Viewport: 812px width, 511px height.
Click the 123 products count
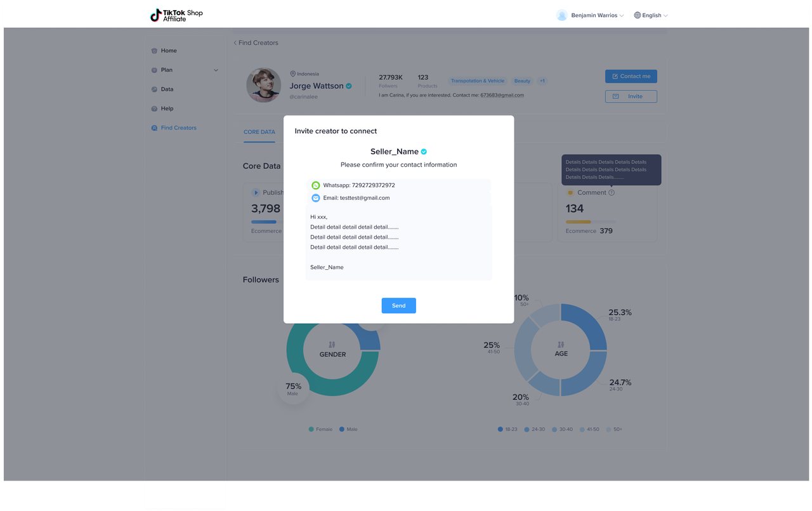pos(423,77)
